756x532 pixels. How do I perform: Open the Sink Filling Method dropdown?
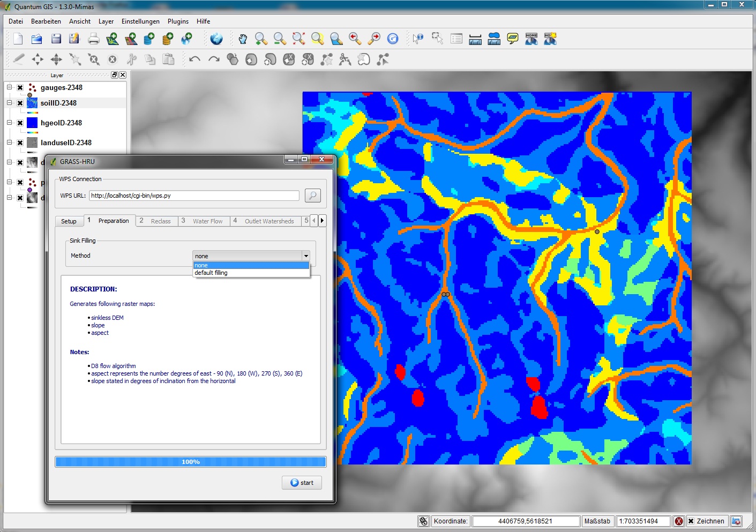tap(251, 256)
